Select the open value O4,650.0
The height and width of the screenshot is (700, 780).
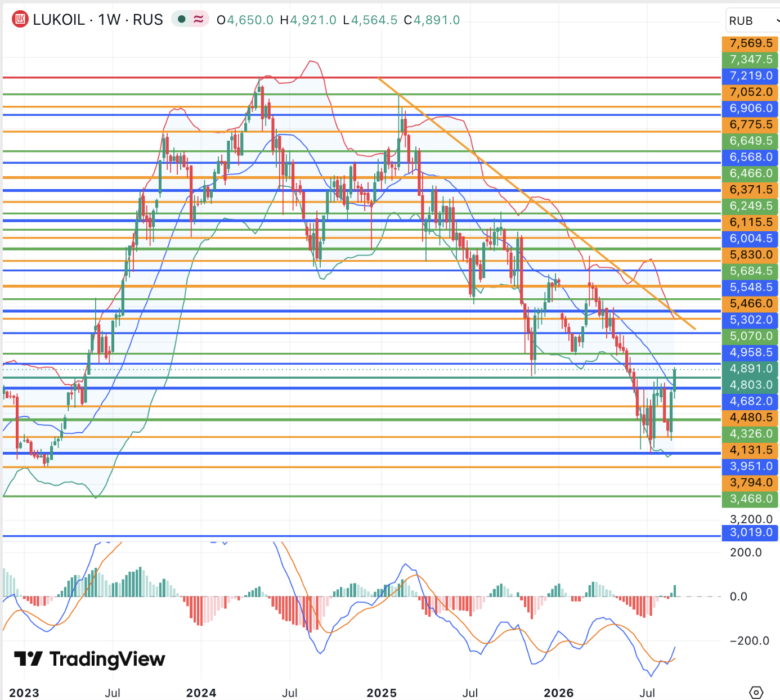(x=245, y=20)
